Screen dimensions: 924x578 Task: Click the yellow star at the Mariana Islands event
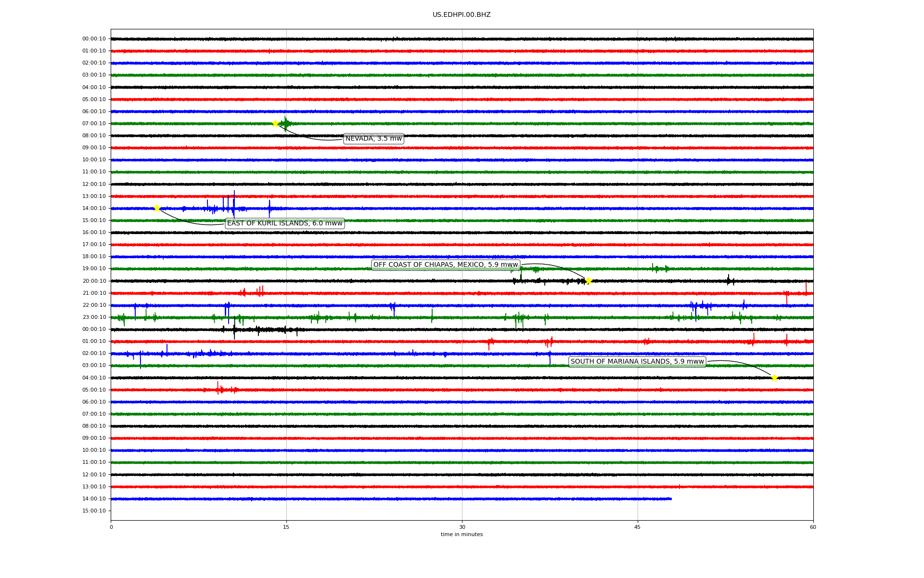(x=774, y=378)
